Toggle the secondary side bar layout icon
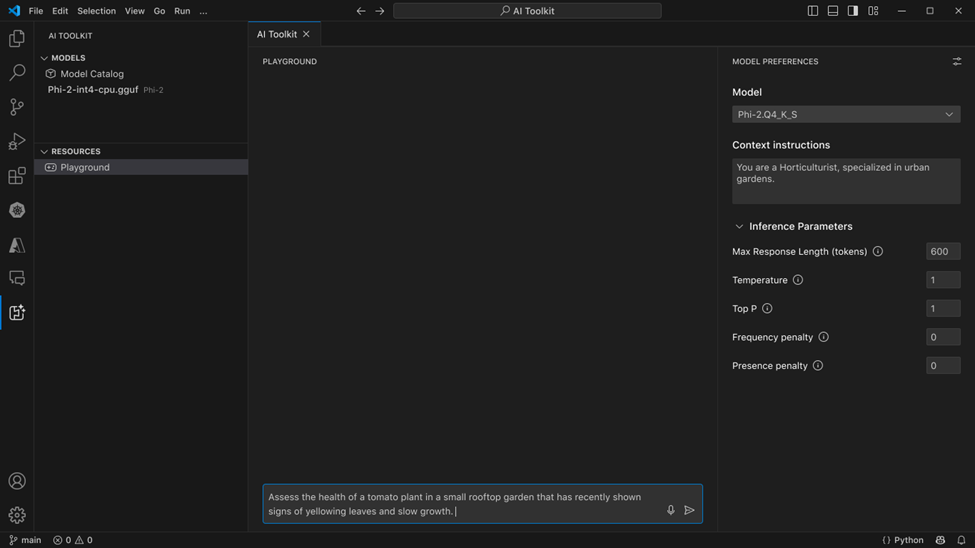975x548 pixels. tap(853, 11)
